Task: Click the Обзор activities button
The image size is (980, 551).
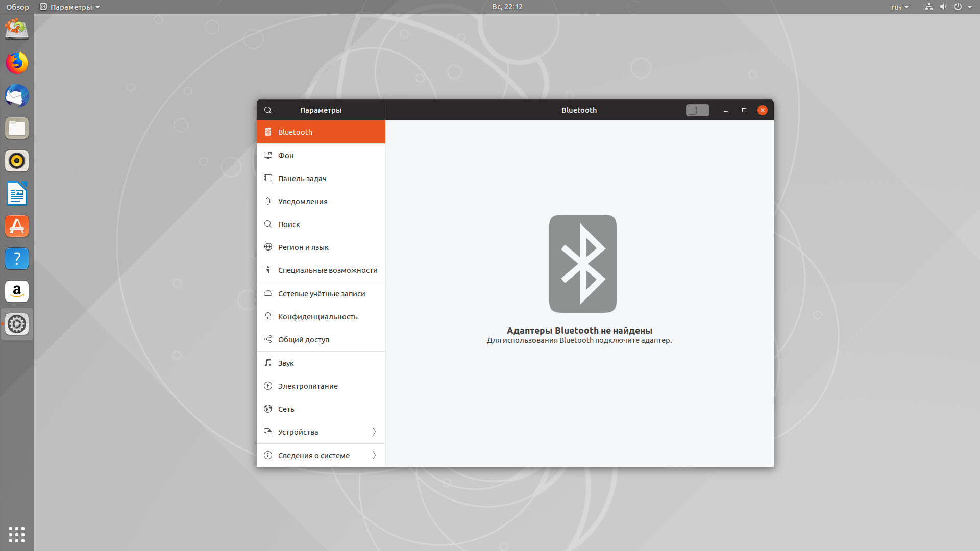Action: pyautogui.click(x=17, y=7)
